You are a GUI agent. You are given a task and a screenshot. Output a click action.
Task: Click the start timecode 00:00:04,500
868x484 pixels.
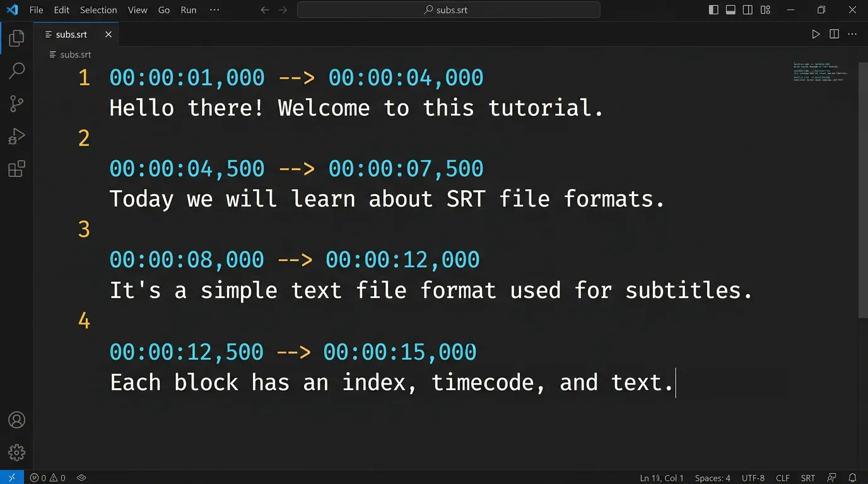tap(187, 168)
